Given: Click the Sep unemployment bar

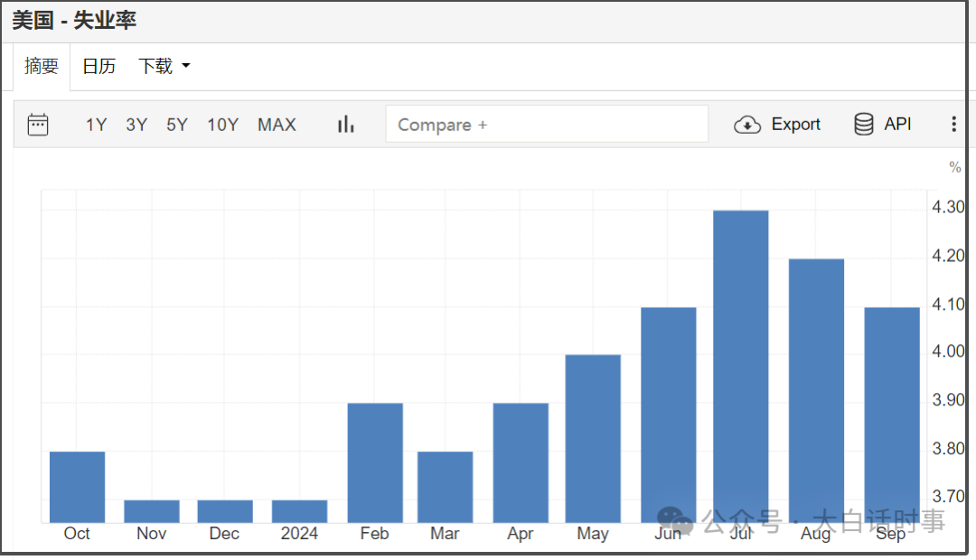Looking at the screenshot, I should (x=892, y=415).
